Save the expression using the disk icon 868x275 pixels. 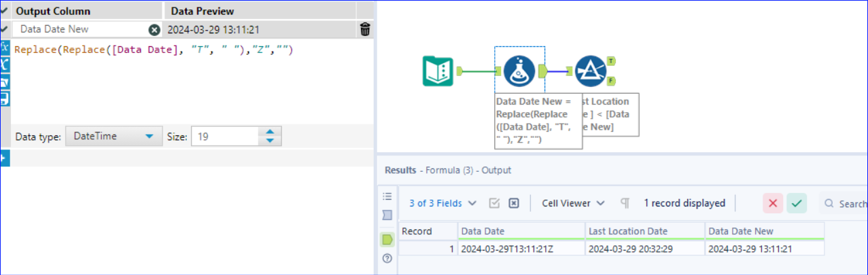pos(4,98)
